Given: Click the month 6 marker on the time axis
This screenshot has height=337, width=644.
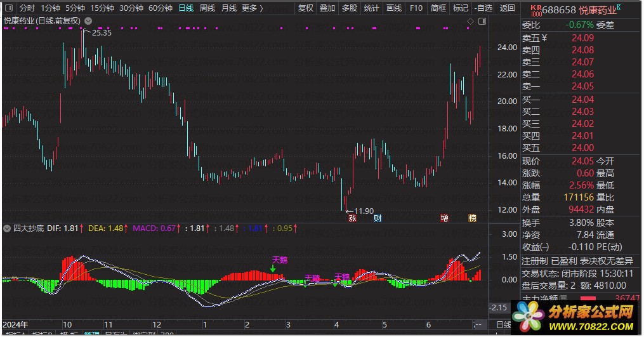Looking at the screenshot, I should (428, 325).
